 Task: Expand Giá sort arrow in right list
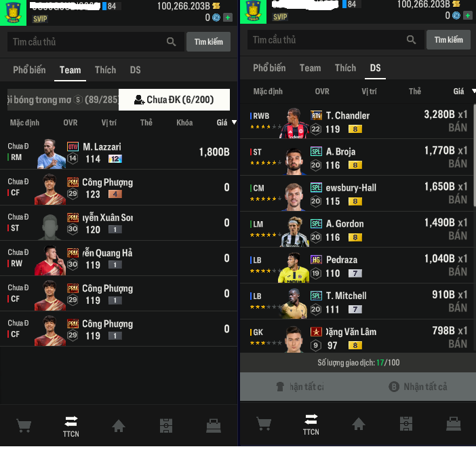click(x=473, y=91)
